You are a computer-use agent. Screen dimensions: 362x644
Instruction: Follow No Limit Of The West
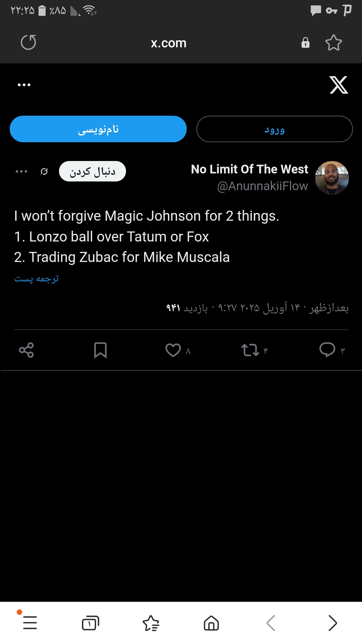click(x=93, y=171)
